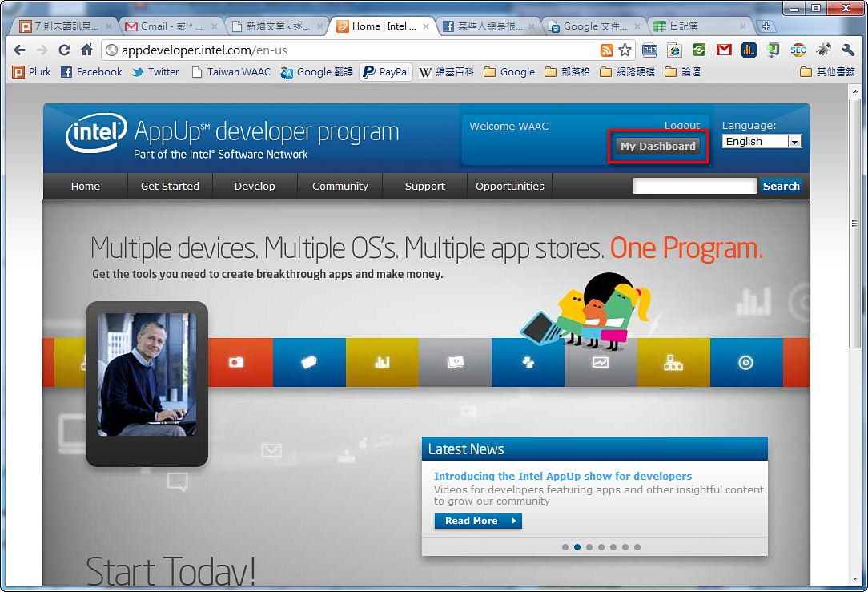Click the PHP extension icon
This screenshot has height=592, width=868.
[650, 50]
